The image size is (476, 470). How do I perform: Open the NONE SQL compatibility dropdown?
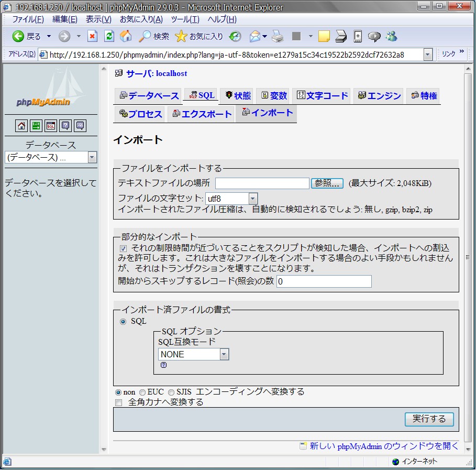[x=193, y=354]
